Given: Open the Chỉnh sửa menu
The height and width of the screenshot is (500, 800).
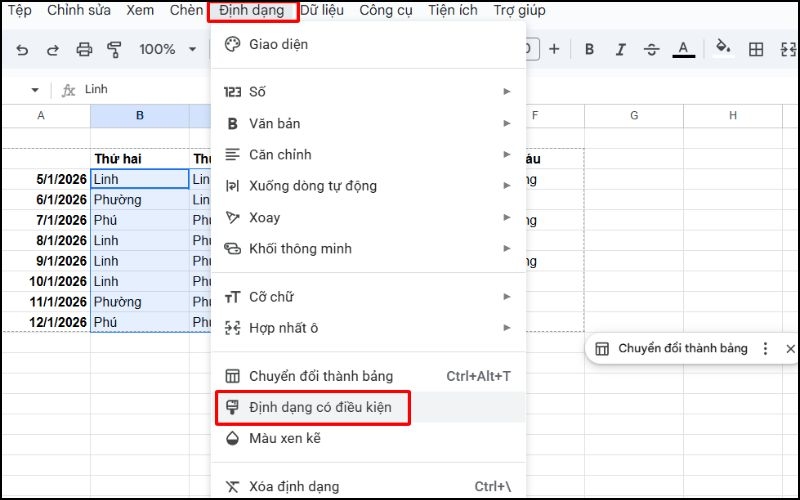Looking at the screenshot, I should (x=79, y=10).
